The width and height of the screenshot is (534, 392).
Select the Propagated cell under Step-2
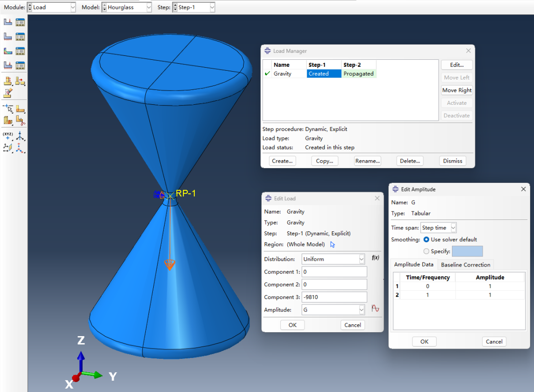pos(359,74)
